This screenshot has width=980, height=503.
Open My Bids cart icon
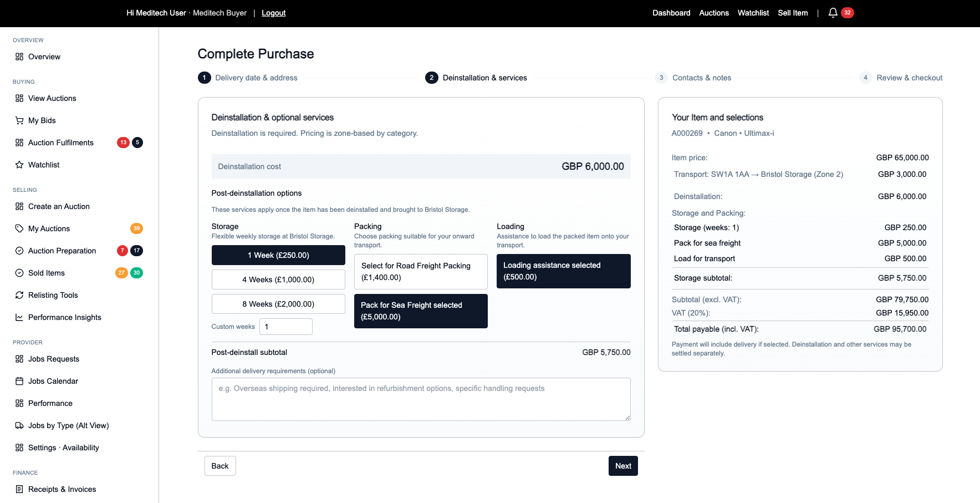19,120
